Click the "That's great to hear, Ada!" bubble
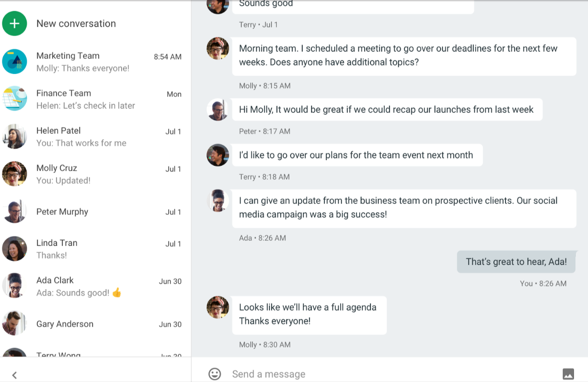 (516, 262)
